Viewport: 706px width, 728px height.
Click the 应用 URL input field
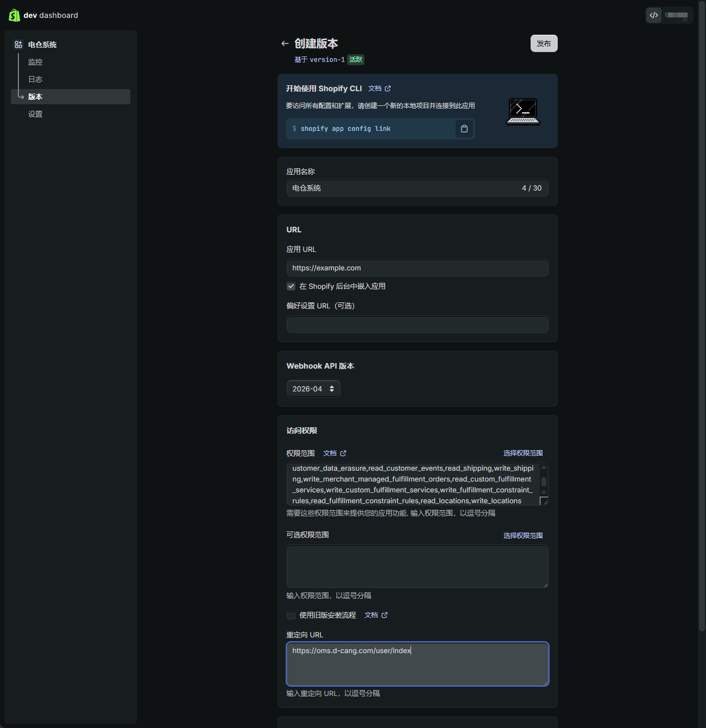(417, 268)
